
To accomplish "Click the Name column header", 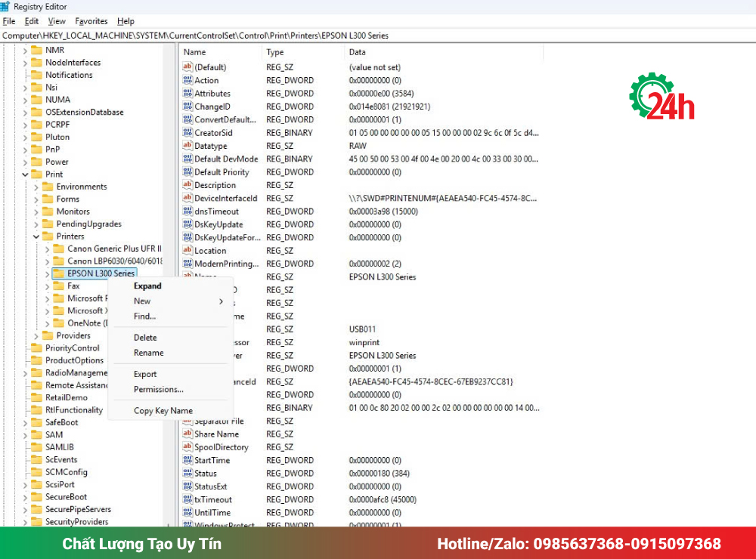I will point(221,52).
